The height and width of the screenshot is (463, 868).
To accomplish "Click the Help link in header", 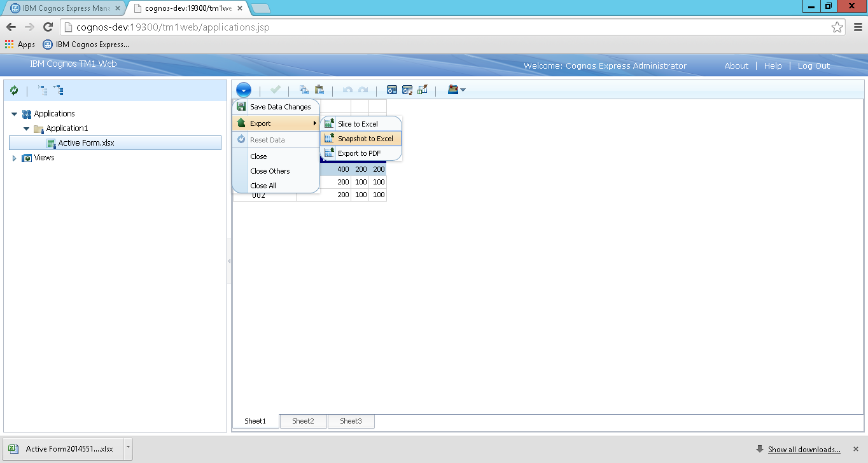I will coord(773,66).
